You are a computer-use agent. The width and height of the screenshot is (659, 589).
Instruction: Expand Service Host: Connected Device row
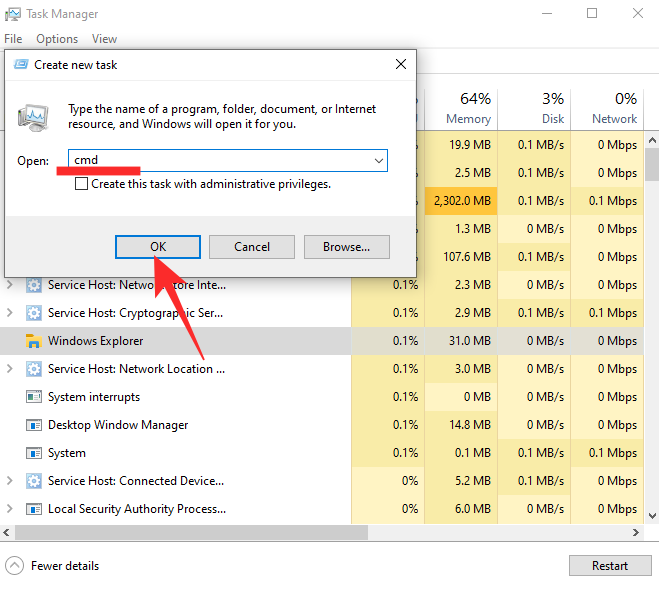[x=10, y=481]
